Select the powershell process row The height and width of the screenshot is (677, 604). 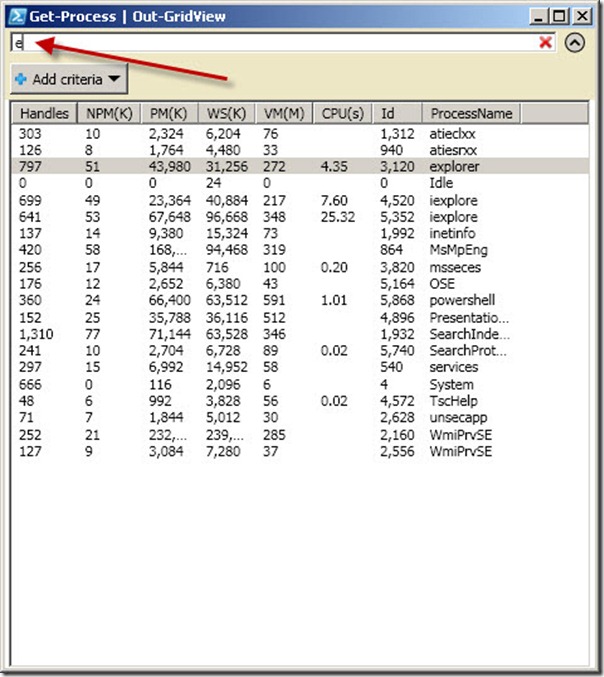coord(300,300)
